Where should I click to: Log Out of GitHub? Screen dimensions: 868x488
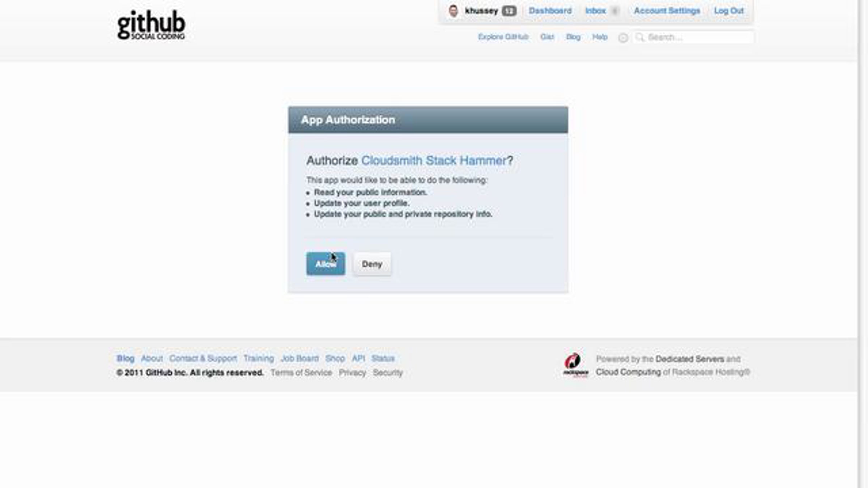[729, 11]
